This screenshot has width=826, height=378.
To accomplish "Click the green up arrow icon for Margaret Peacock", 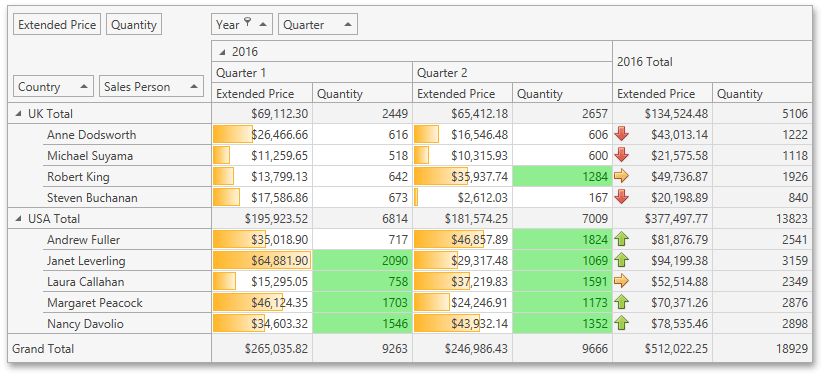I will click(622, 302).
